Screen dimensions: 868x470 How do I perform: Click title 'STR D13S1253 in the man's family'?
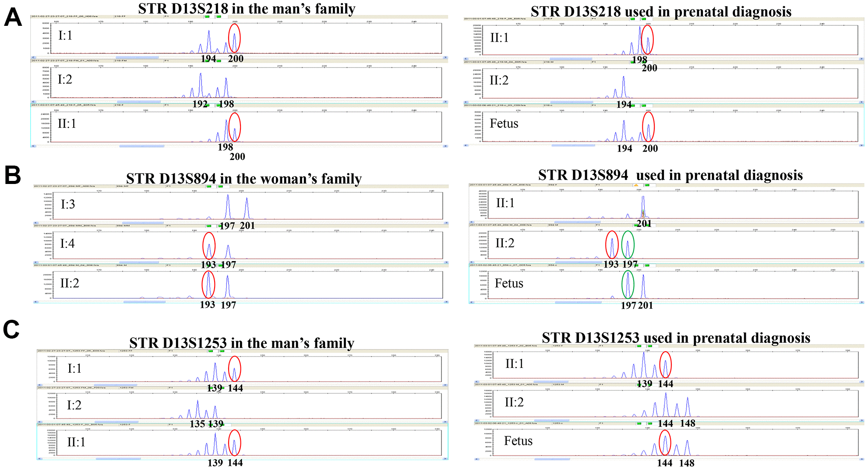tap(242, 343)
